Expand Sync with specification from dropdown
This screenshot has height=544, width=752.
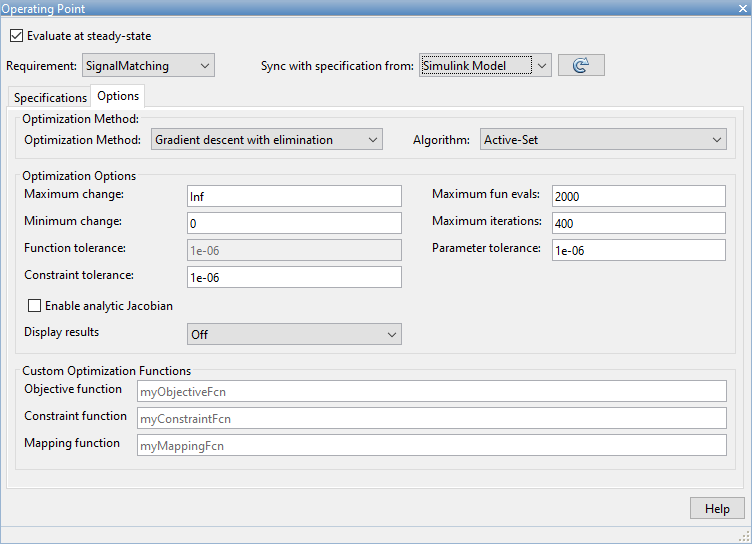coord(485,66)
